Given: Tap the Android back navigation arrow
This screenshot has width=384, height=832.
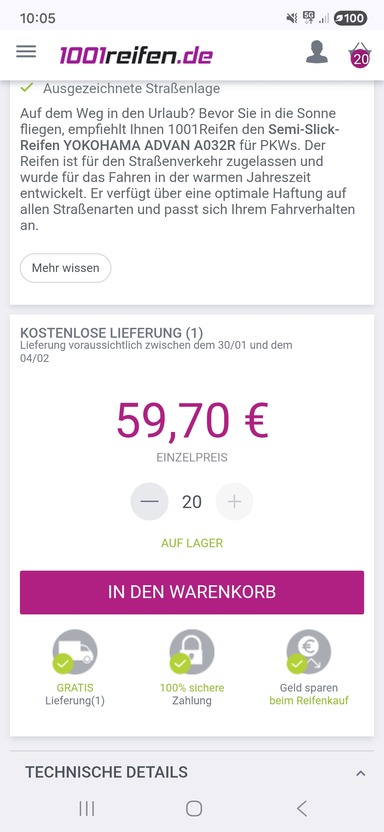Looking at the screenshot, I should coord(301,808).
